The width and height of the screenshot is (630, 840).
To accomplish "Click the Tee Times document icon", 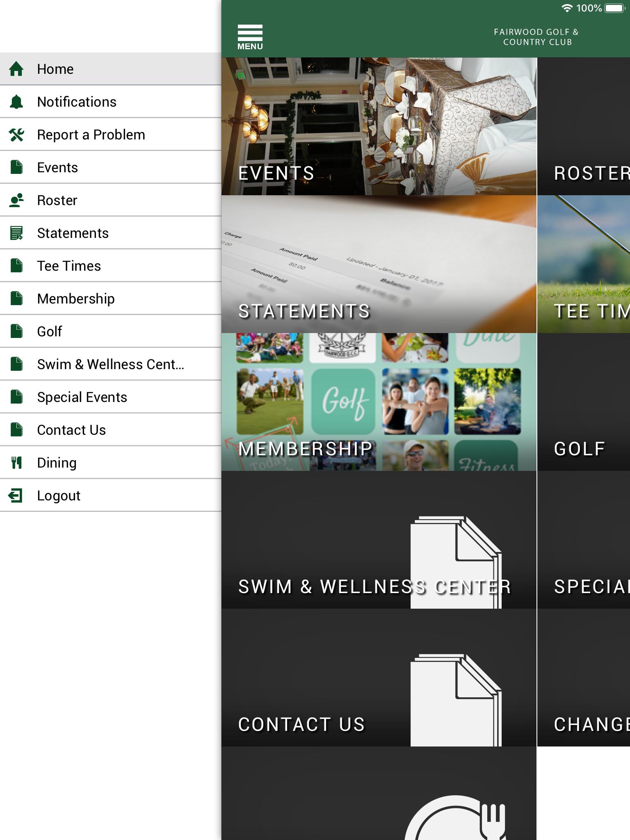I will 16,266.
